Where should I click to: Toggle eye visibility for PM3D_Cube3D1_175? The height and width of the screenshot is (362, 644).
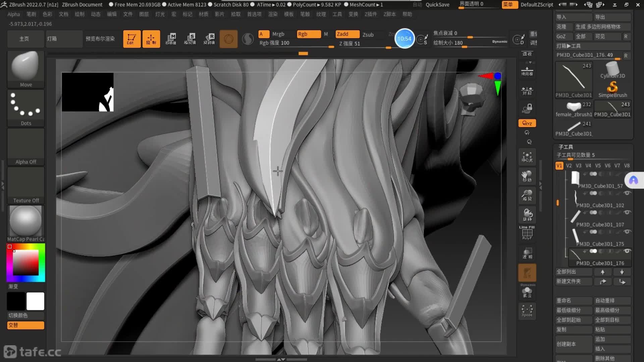pos(627,232)
